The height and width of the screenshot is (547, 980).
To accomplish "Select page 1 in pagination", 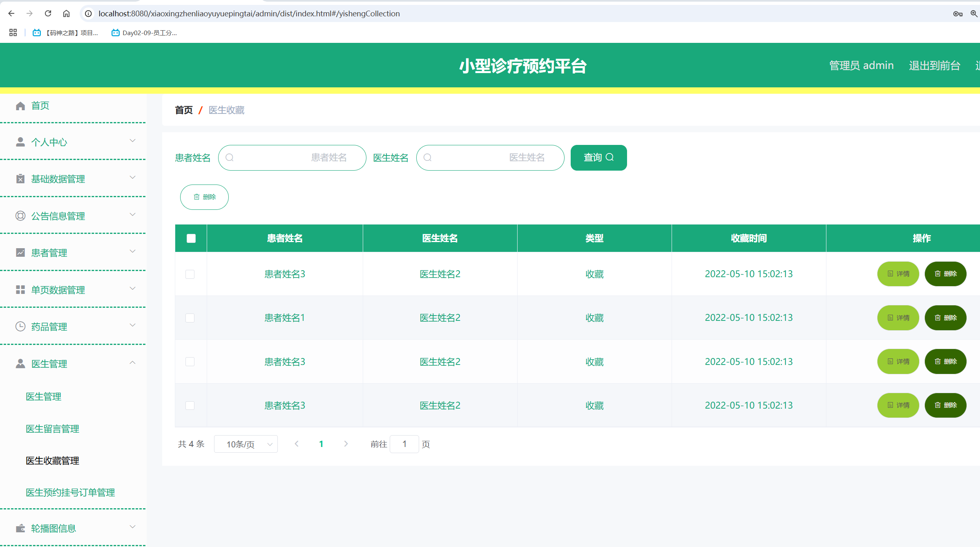I will coord(321,444).
